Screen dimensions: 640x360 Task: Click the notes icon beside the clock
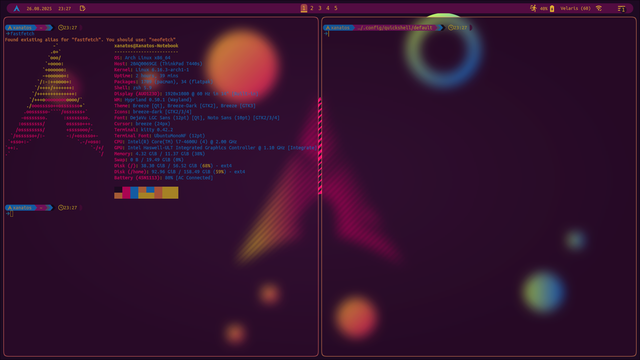82,8
